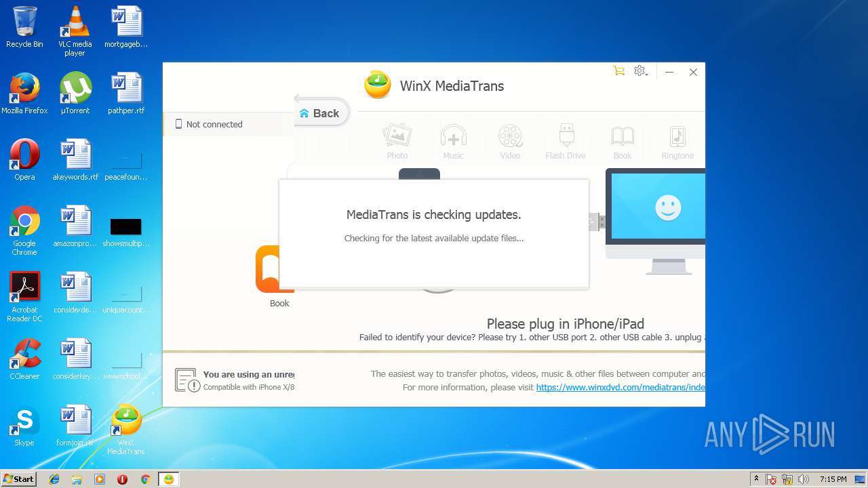The image size is (868, 488).
Task: Open Chrome from the taskbar
Action: point(145,479)
